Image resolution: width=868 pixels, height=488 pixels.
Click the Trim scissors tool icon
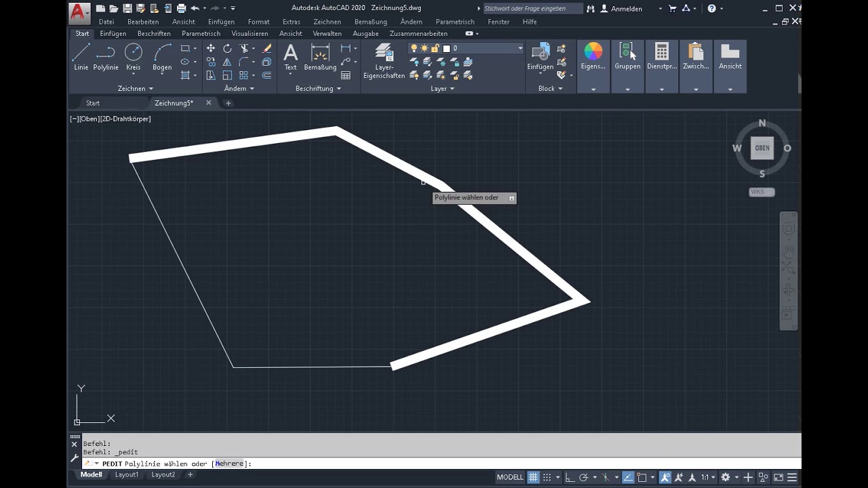pos(244,48)
